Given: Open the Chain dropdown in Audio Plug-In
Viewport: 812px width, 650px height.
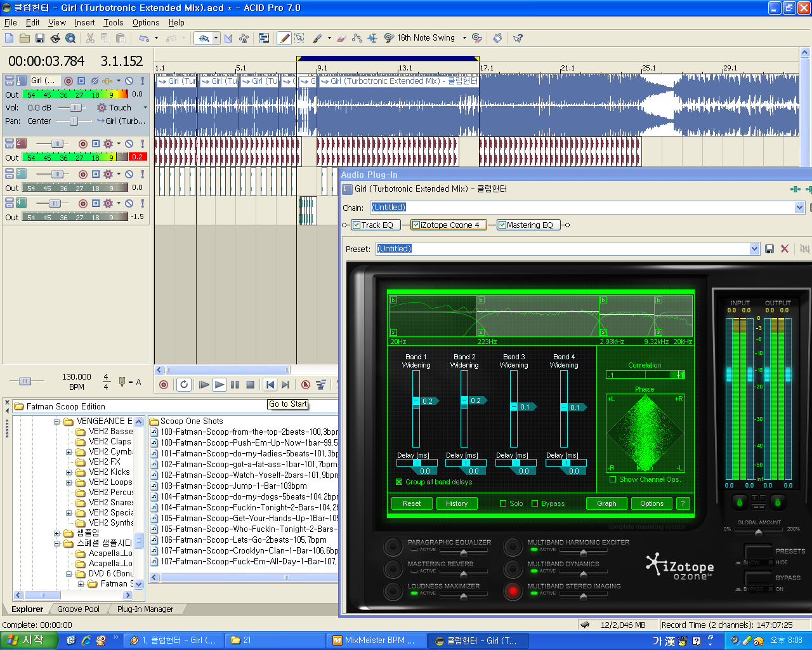Looking at the screenshot, I should pyautogui.click(x=799, y=208).
